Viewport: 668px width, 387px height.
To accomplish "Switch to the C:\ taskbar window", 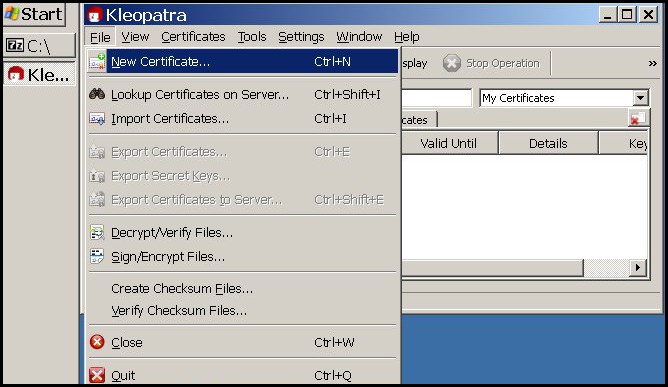I will click(40, 45).
